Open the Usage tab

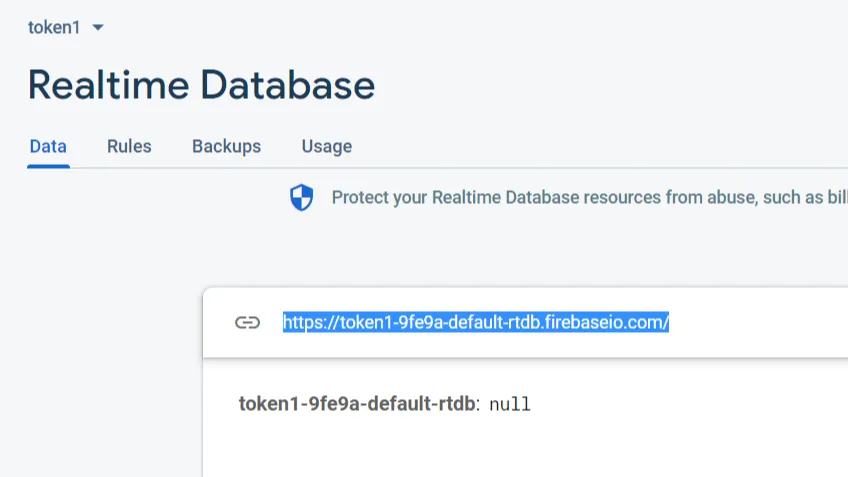[327, 147]
